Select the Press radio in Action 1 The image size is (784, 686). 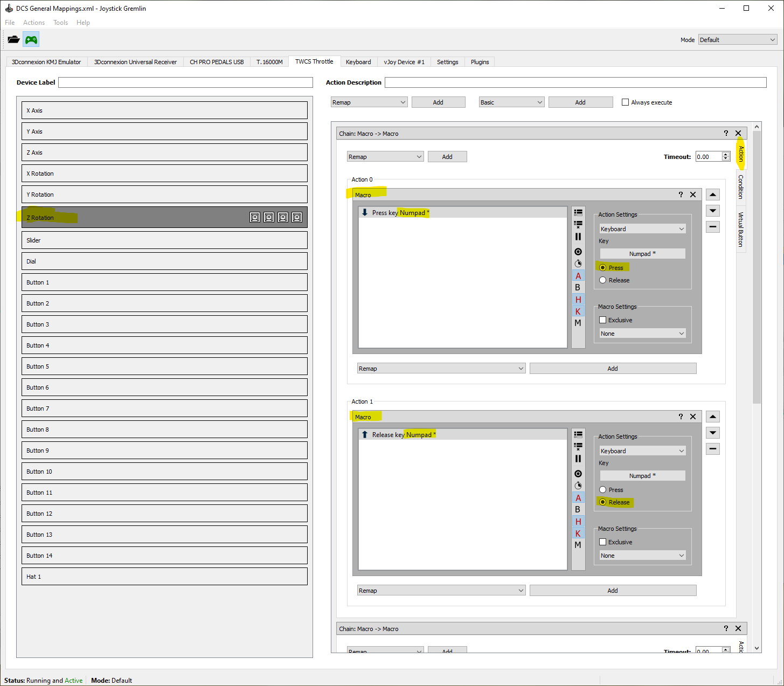(602, 490)
